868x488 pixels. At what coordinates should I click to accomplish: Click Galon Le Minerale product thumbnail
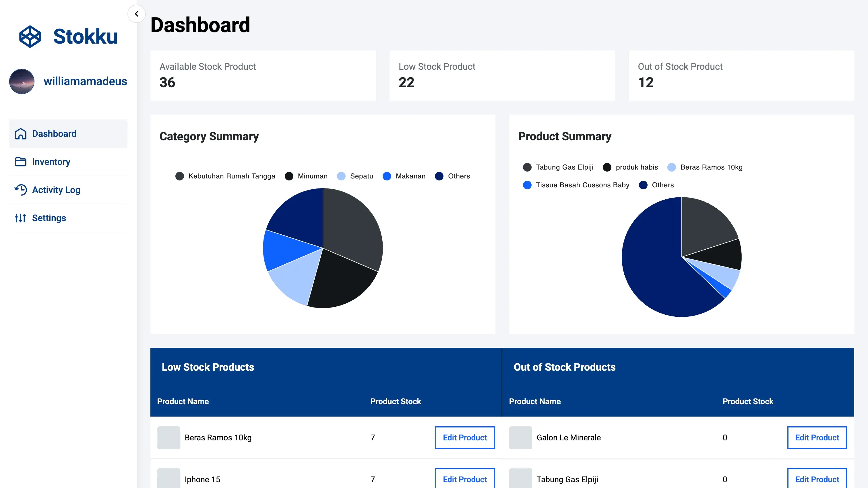pos(520,438)
